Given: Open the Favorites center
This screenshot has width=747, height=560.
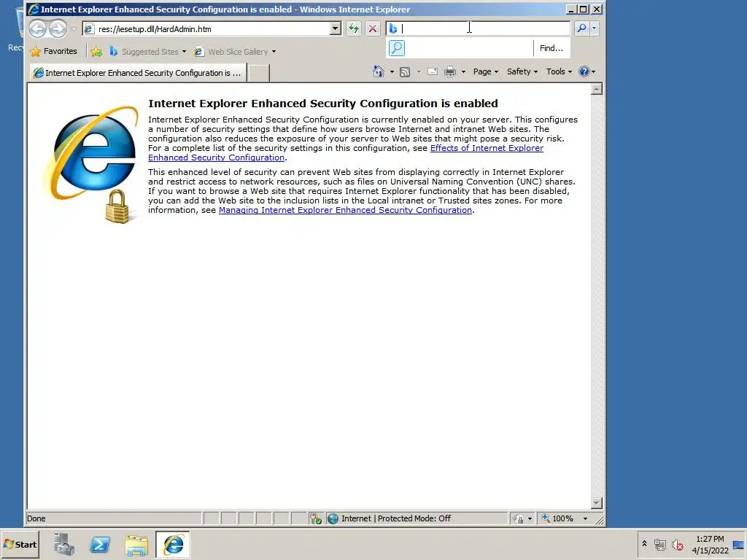Looking at the screenshot, I should click(x=53, y=52).
